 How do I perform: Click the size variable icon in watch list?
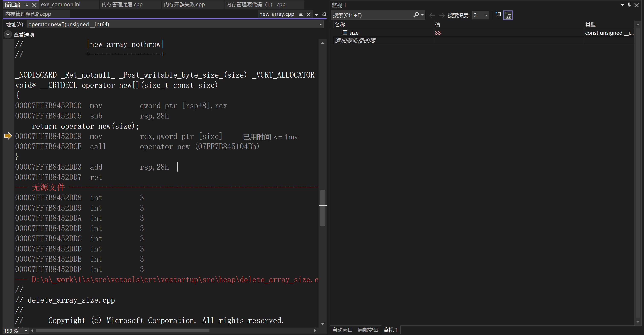pyautogui.click(x=345, y=33)
